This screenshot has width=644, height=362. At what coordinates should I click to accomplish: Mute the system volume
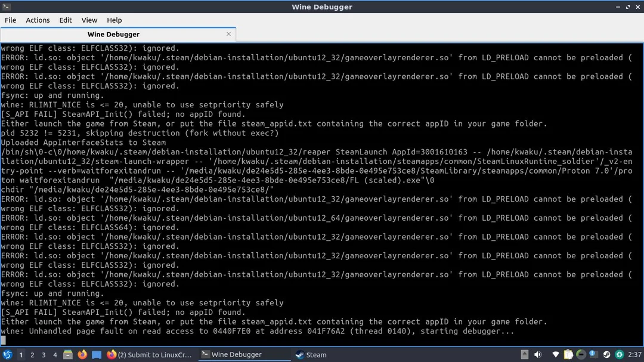(537, 354)
